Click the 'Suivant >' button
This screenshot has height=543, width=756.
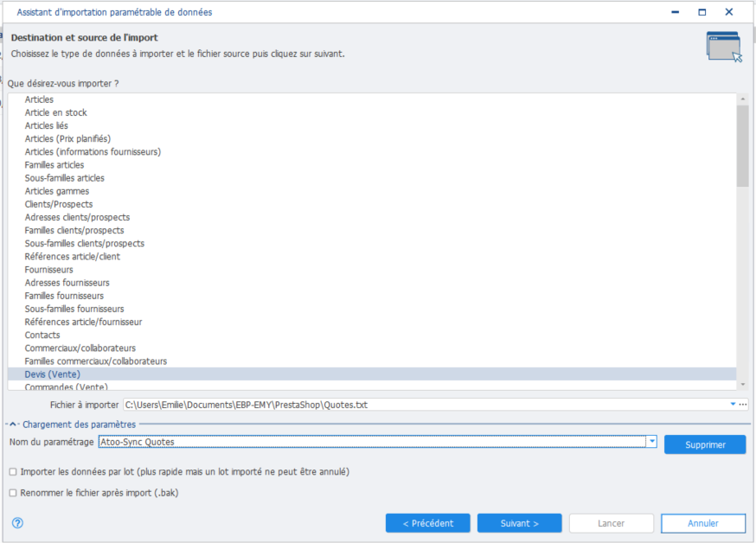pyautogui.click(x=519, y=523)
